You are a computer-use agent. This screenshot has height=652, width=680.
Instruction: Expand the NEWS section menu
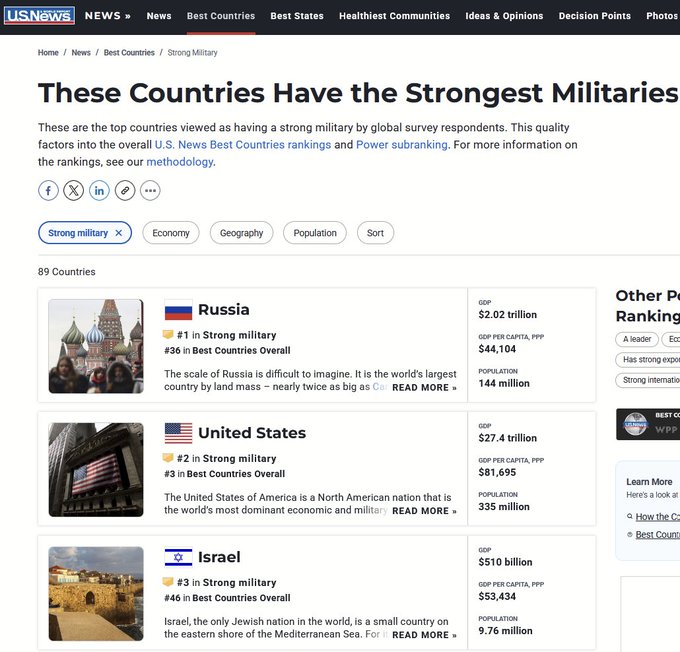pos(108,16)
